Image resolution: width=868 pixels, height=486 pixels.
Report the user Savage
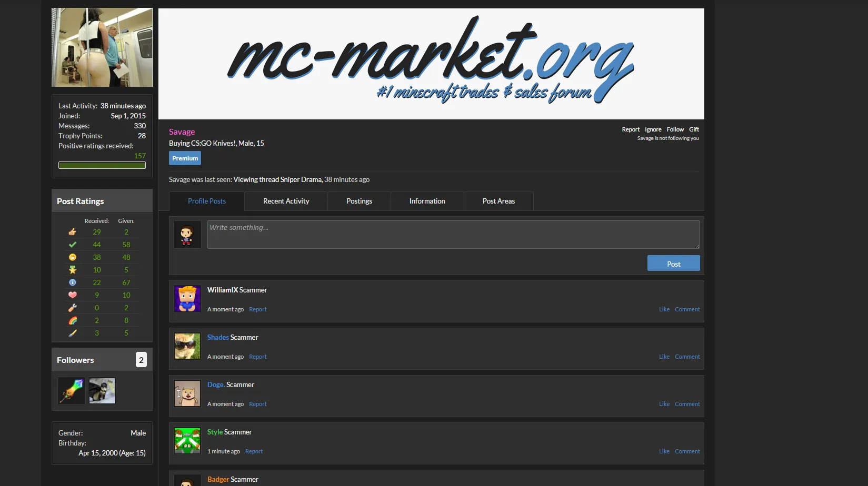tap(631, 129)
